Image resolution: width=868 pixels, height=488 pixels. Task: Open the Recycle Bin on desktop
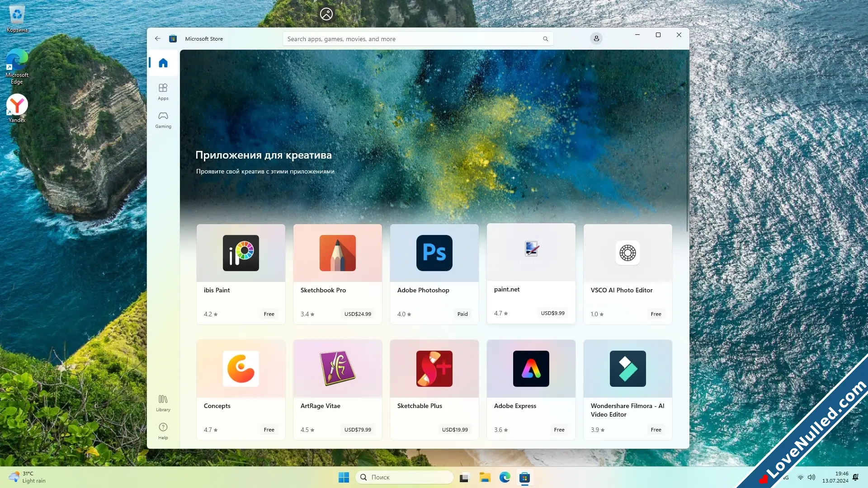tap(17, 19)
